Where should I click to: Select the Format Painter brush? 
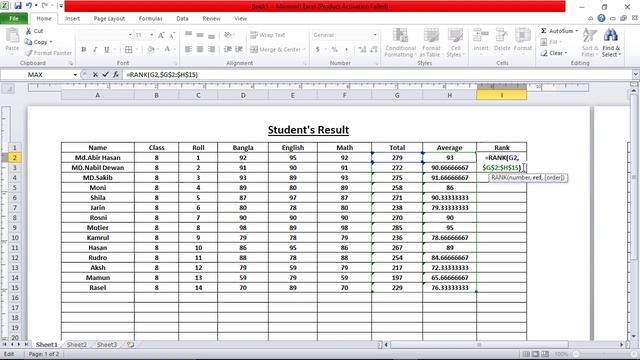29,53
